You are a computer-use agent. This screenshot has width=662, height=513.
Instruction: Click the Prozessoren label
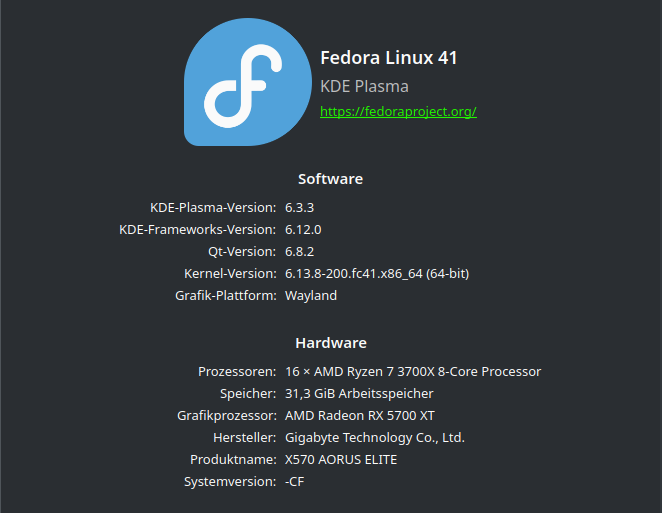click(237, 371)
